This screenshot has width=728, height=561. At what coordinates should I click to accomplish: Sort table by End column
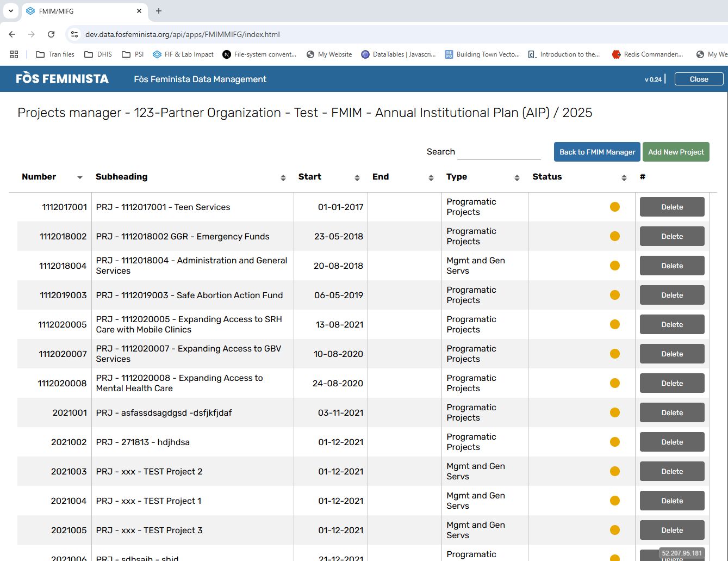click(x=431, y=177)
